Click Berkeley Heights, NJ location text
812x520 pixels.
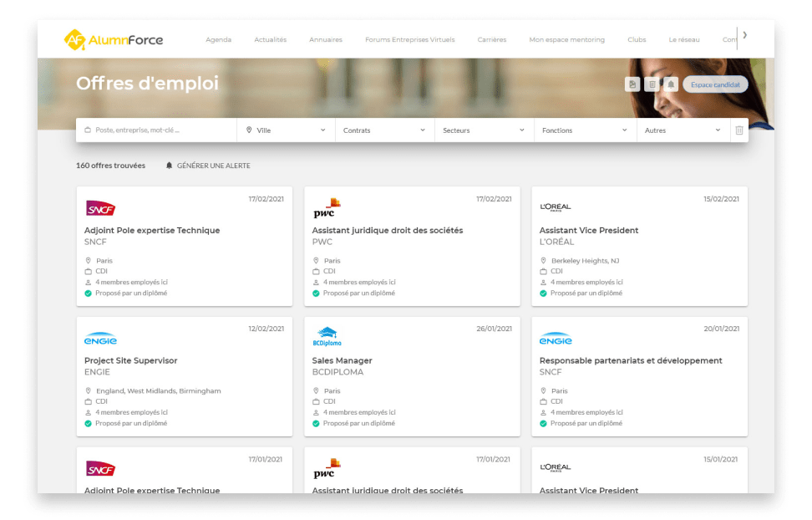(x=585, y=261)
